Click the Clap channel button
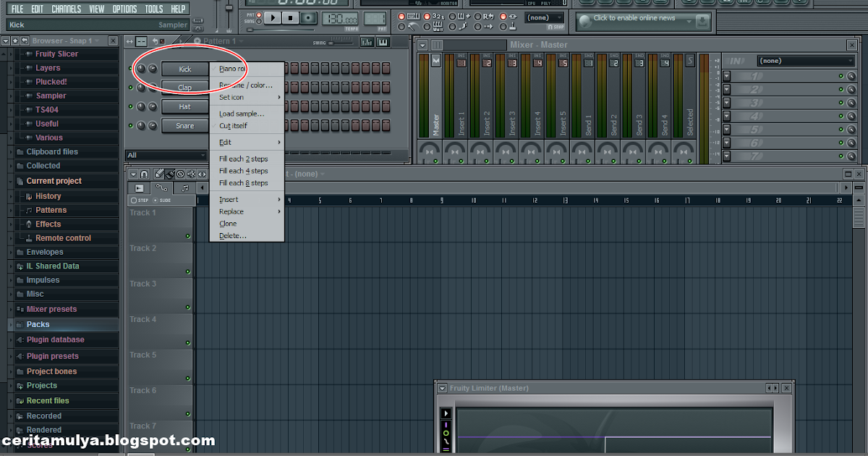 click(x=185, y=88)
